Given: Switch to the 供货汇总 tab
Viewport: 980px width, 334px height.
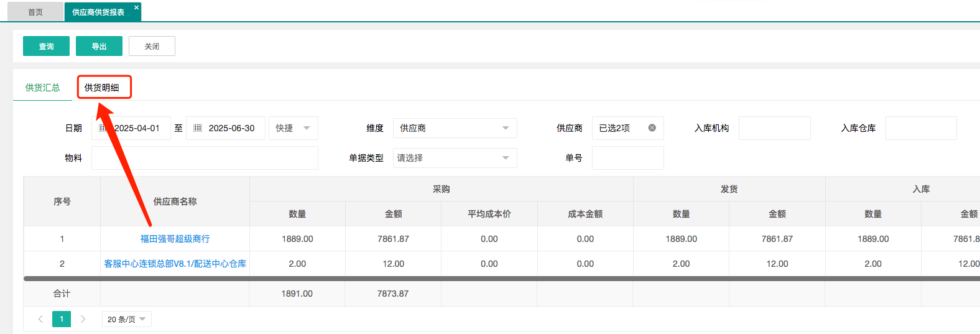Looking at the screenshot, I should coord(42,88).
